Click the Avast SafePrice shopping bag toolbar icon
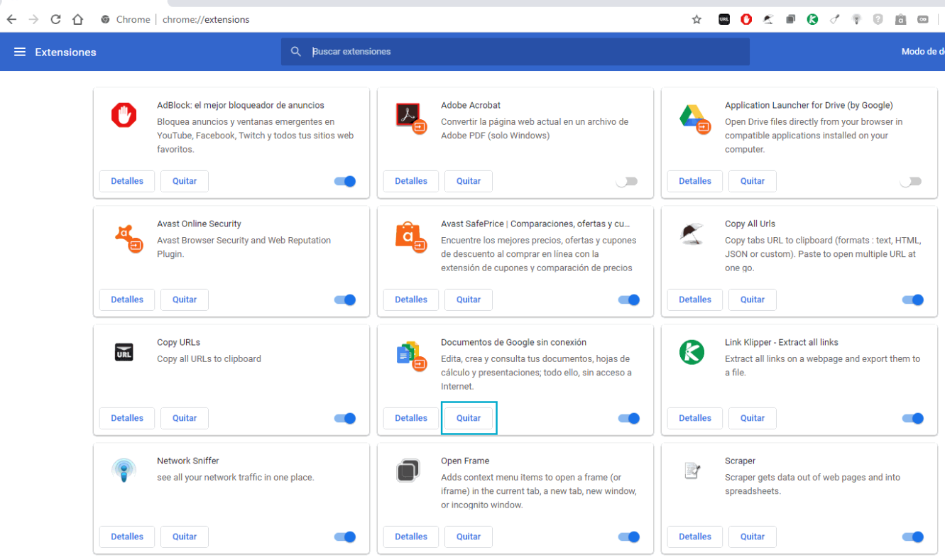 click(x=900, y=19)
